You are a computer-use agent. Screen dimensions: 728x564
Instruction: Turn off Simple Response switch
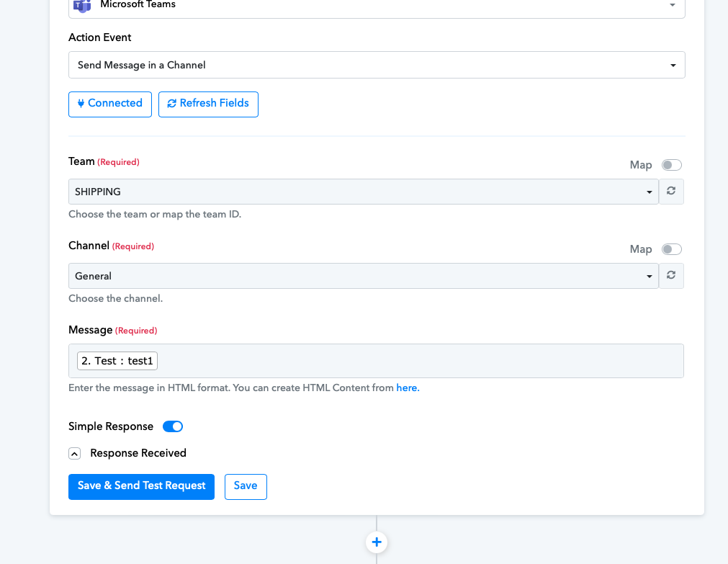click(173, 426)
